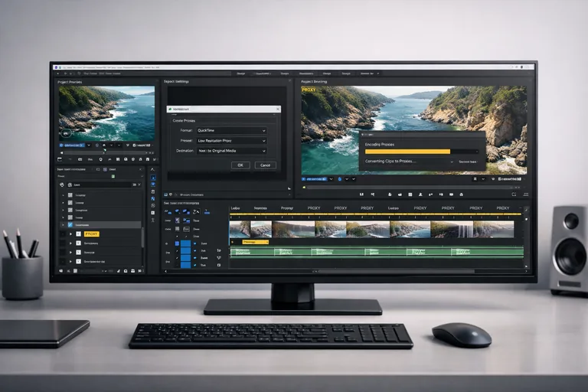Select the yellow PROXY labeled item in project bin
The width and height of the screenshot is (588, 392).
click(92, 234)
